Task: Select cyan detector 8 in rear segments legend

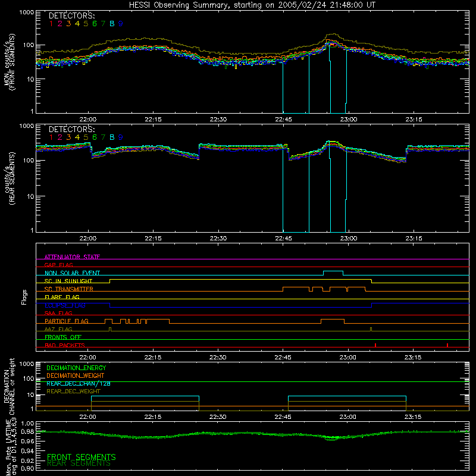Action: coord(112,137)
